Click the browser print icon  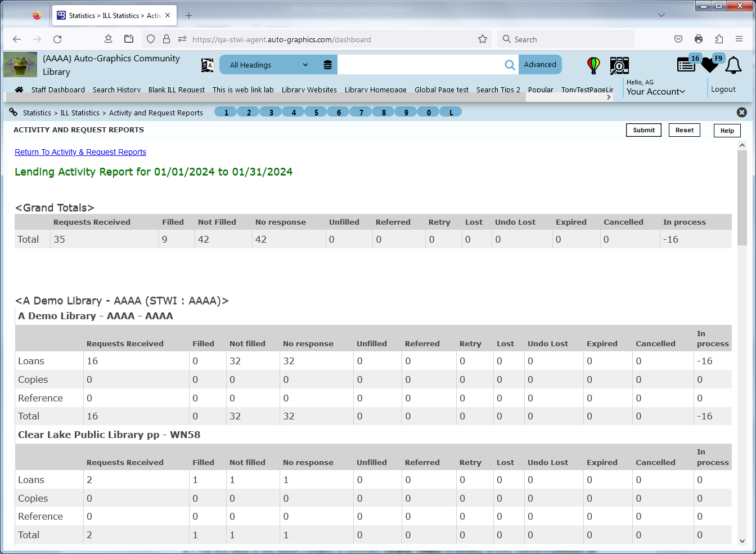699,39
